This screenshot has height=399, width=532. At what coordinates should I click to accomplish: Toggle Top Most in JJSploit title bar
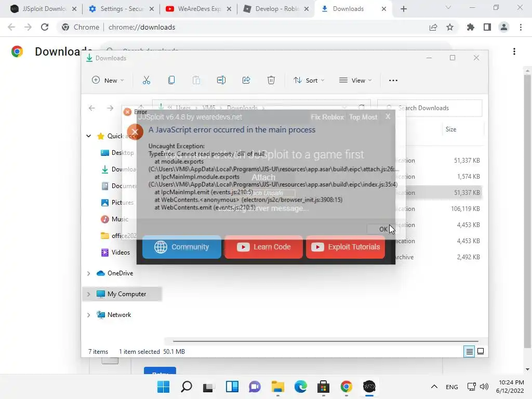363,117
